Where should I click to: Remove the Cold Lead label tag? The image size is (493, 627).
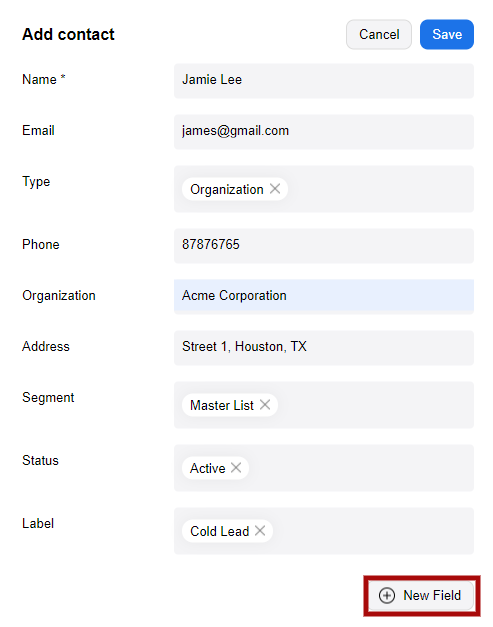pos(260,531)
